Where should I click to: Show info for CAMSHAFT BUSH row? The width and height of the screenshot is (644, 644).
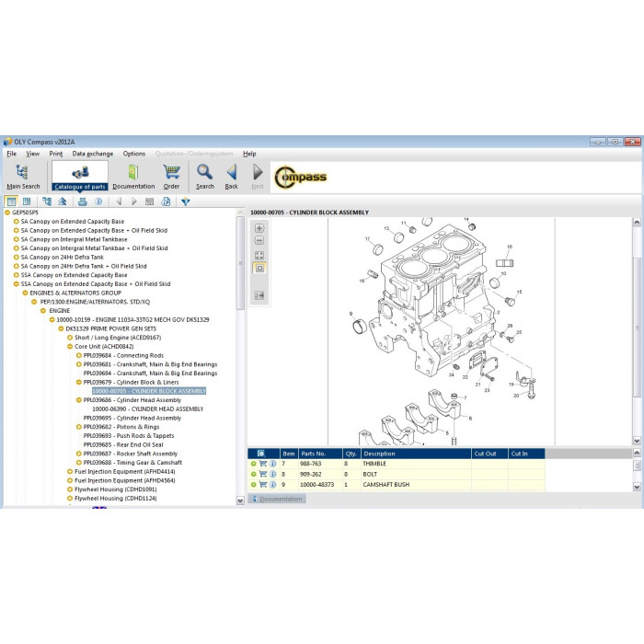[x=272, y=485]
